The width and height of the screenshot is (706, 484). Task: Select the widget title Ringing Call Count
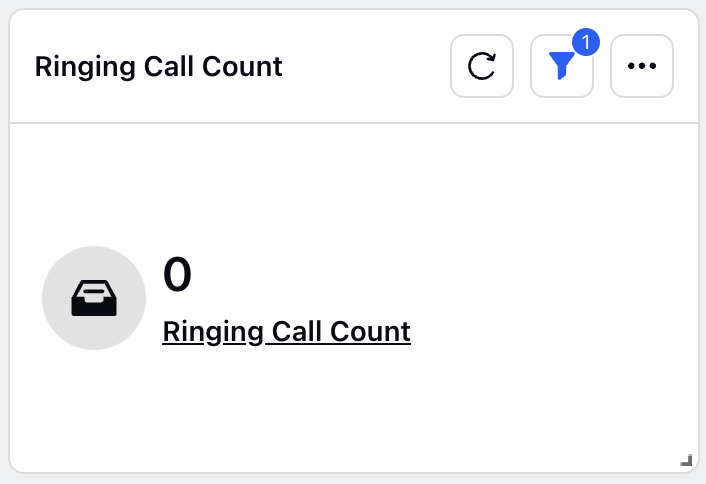[158, 67]
